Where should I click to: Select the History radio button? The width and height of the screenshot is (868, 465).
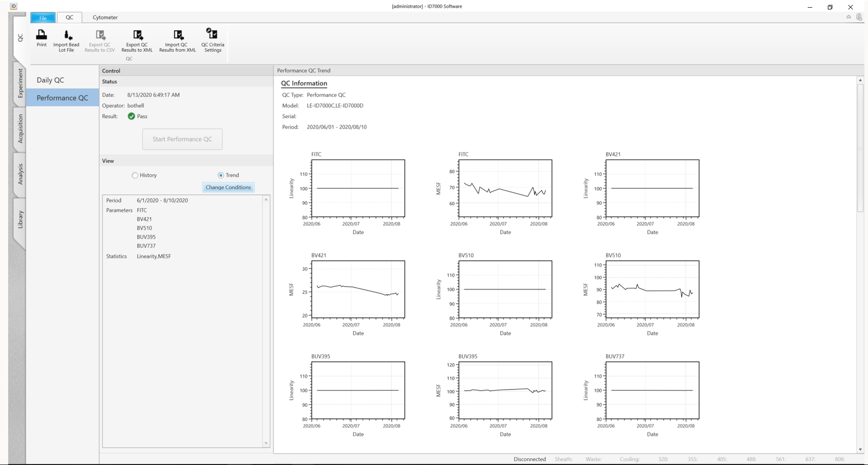pyautogui.click(x=135, y=176)
